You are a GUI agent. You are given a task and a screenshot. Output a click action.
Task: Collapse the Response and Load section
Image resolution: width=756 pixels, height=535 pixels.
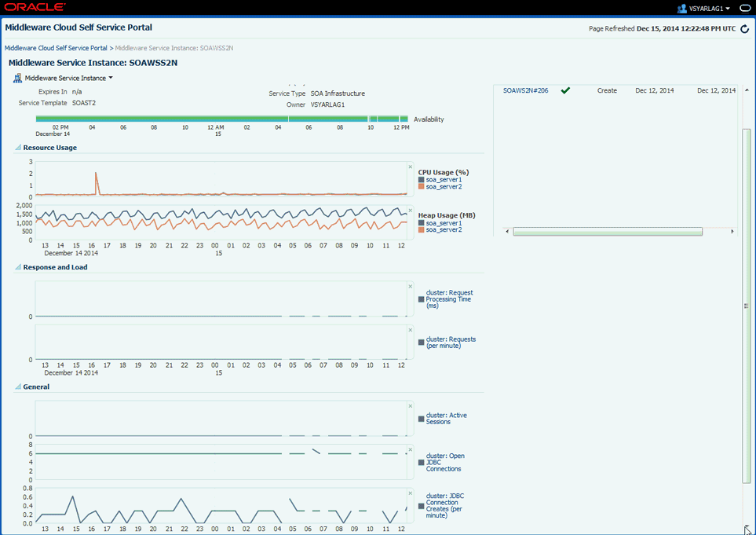tap(18, 267)
